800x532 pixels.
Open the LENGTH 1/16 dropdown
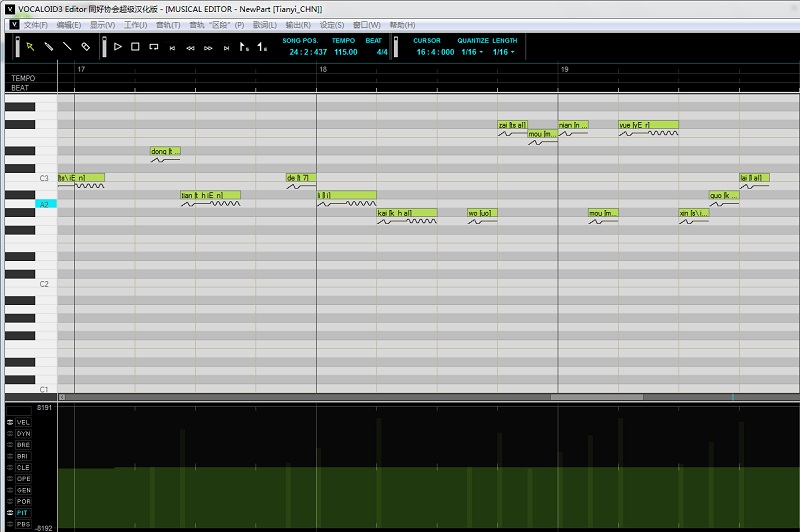(x=504, y=52)
